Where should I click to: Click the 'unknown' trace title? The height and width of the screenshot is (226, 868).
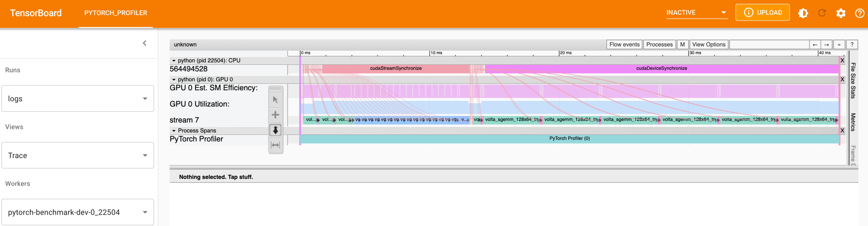click(x=185, y=45)
